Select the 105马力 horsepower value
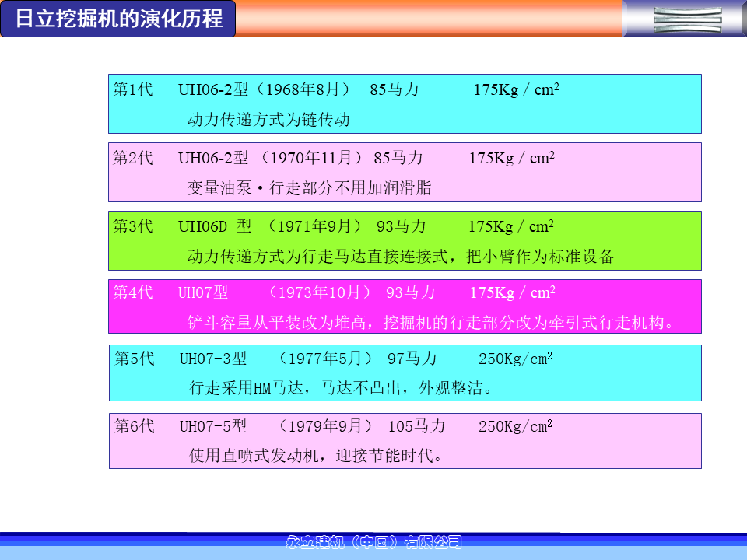Image resolution: width=747 pixels, height=560 pixels. coord(417,426)
